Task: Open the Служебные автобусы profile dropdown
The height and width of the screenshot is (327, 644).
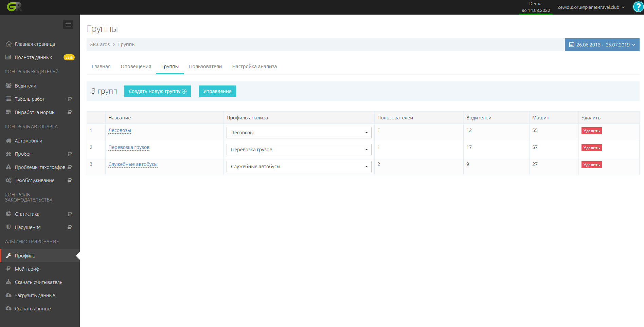Action: click(299, 167)
